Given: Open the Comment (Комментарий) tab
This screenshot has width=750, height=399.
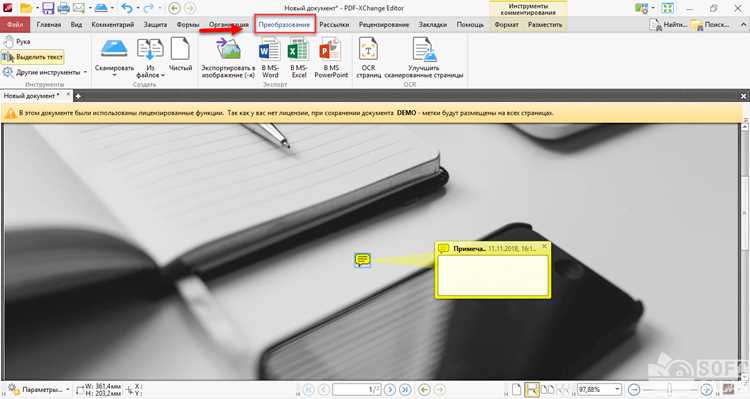Looking at the screenshot, I should click(x=113, y=24).
